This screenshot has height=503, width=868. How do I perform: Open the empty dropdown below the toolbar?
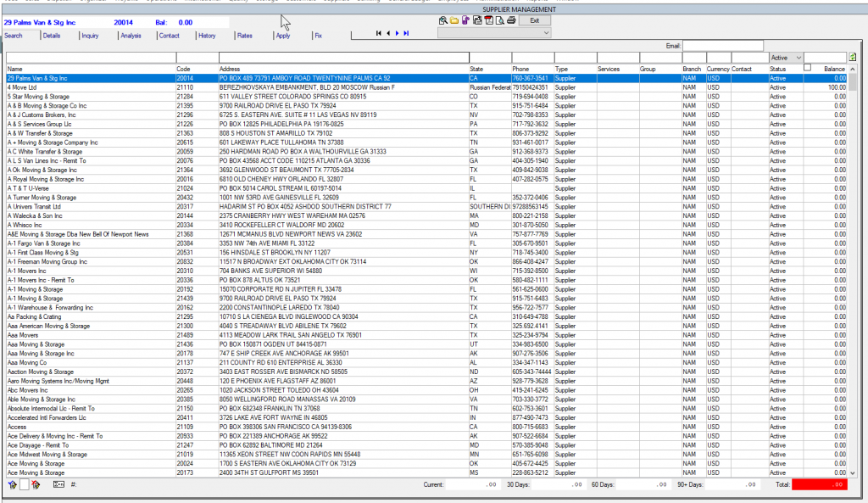tap(494, 33)
